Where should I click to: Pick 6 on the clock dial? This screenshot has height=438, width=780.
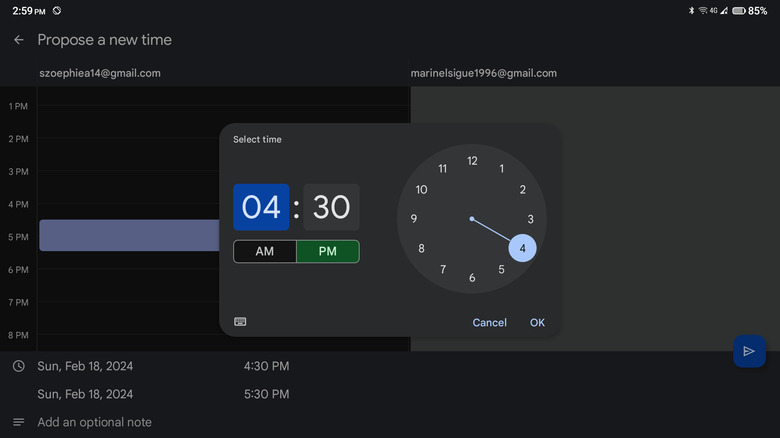pos(472,278)
